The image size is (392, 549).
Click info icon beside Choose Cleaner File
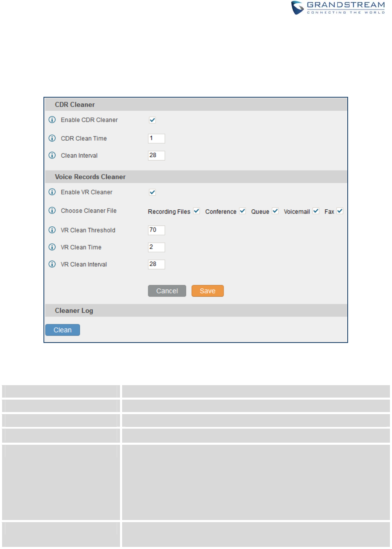point(52,210)
